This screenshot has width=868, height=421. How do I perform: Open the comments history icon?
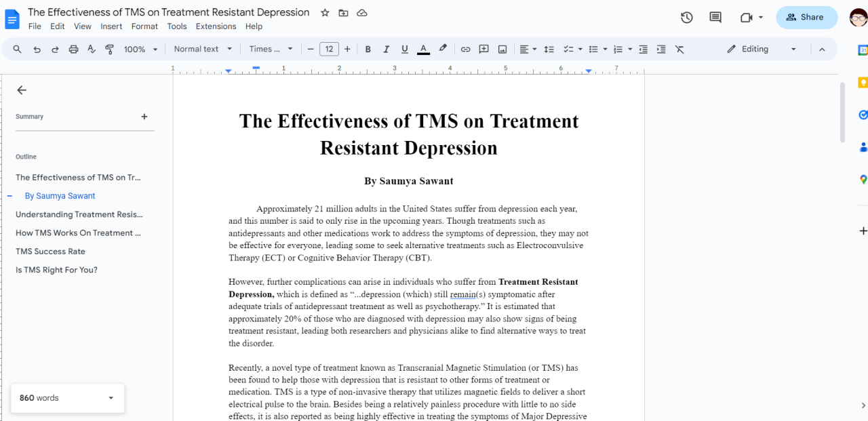(715, 18)
